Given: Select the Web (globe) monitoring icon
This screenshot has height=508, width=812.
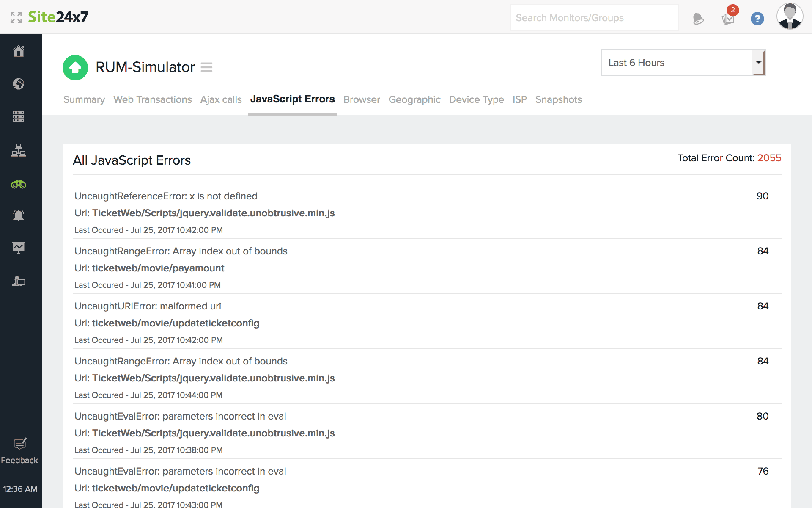Looking at the screenshot, I should coord(19,84).
